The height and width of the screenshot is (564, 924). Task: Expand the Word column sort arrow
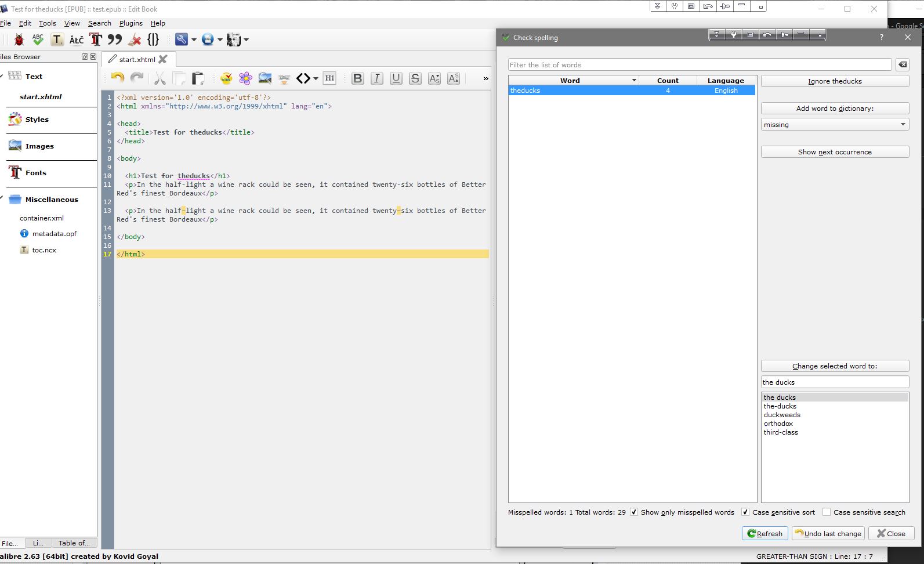pos(634,81)
